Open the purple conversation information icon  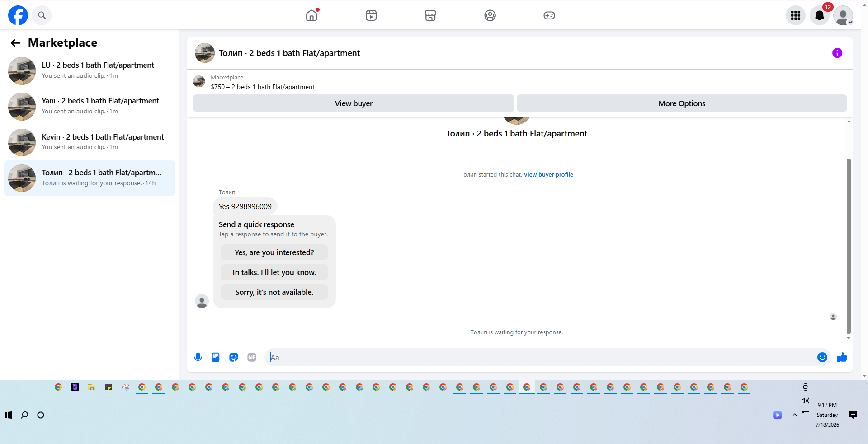tap(837, 53)
